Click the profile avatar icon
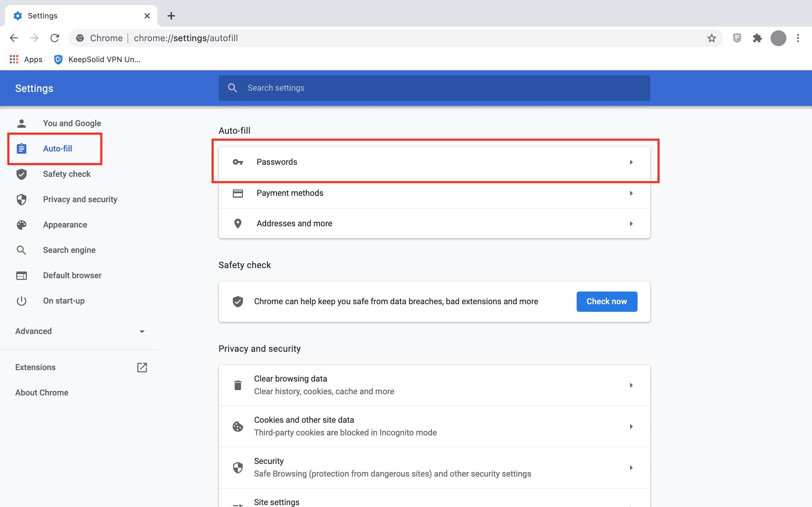812x507 pixels. coord(778,38)
